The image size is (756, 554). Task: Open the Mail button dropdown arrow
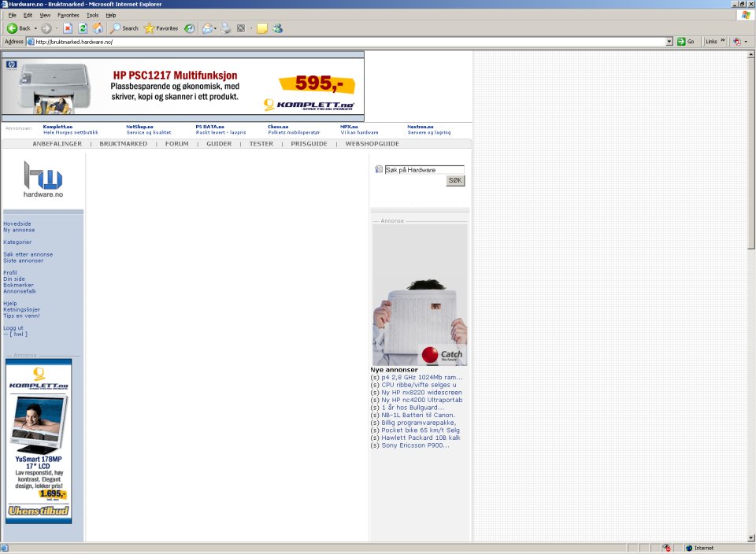(215, 28)
